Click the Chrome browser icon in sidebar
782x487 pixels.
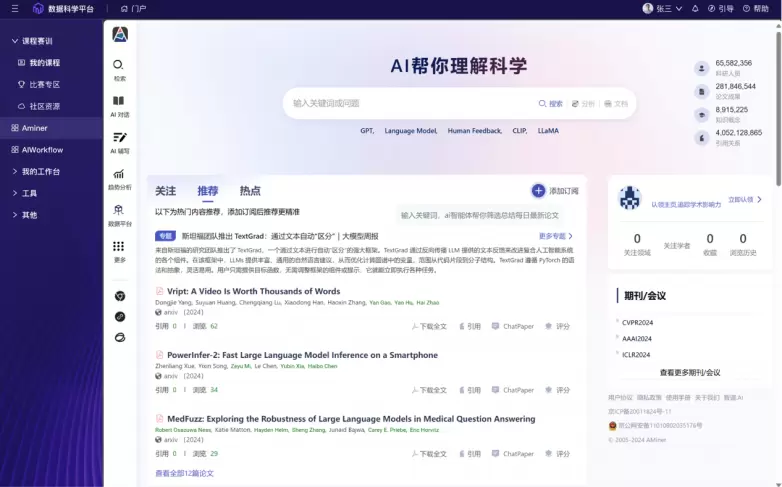pos(119,296)
